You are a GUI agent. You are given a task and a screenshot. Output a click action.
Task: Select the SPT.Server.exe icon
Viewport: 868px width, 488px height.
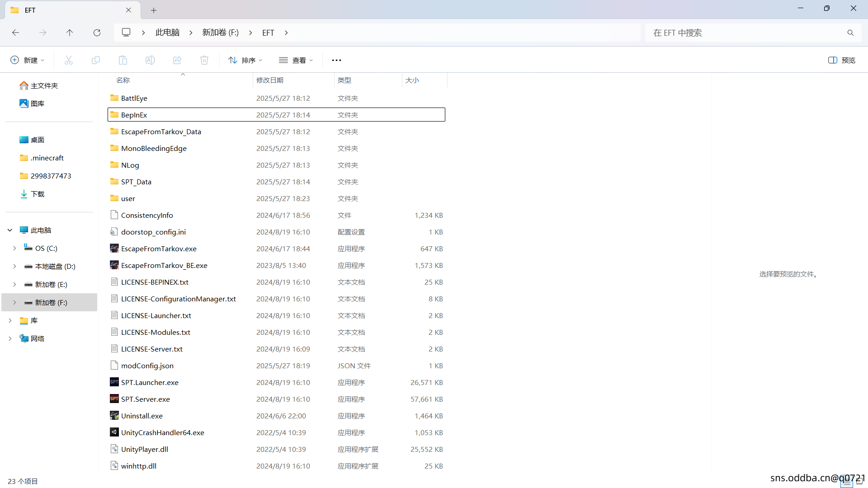coord(114,399)
